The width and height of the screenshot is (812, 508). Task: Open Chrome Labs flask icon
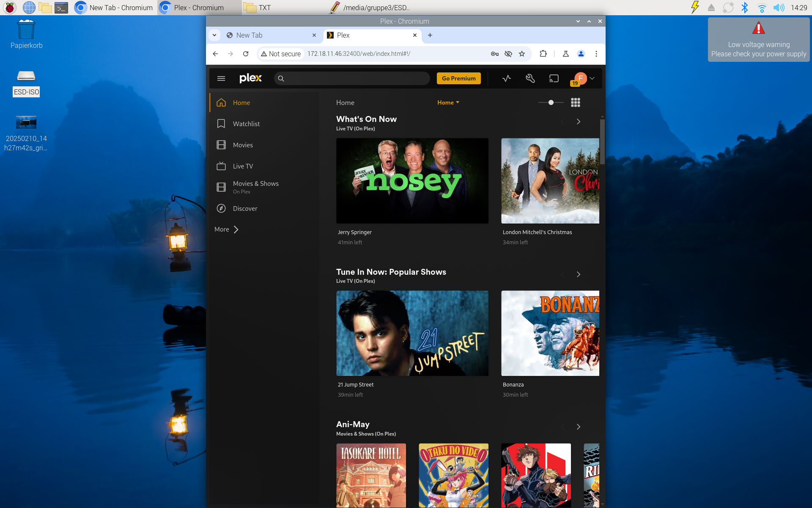pos(565,54)
